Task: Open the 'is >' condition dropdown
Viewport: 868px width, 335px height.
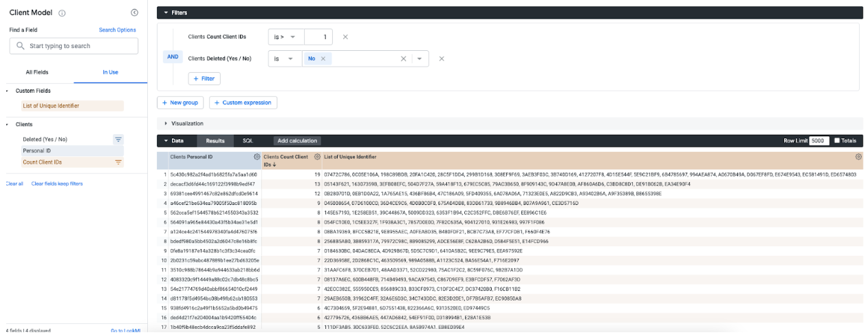Action: (285, 37)
